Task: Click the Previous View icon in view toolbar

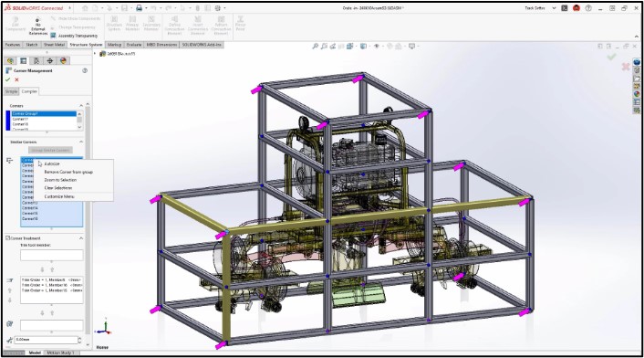Action: click(333, 47)
